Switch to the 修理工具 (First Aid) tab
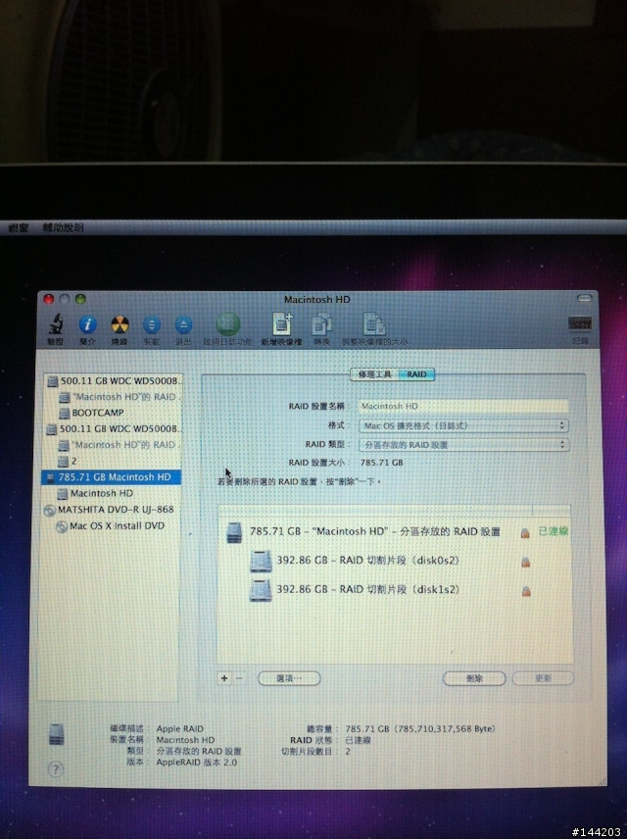Image resolution: width=627 pixels, height=840 pixels. 374,374
